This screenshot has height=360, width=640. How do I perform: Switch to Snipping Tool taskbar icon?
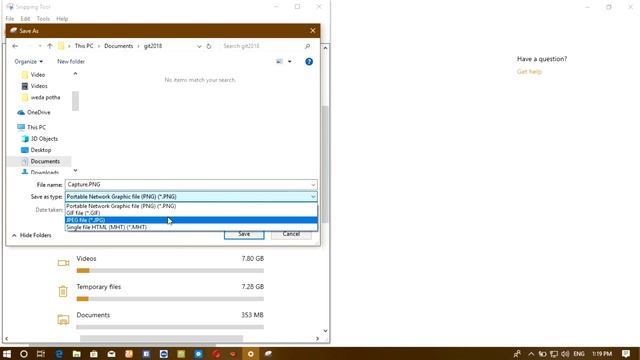coord(268,354)
